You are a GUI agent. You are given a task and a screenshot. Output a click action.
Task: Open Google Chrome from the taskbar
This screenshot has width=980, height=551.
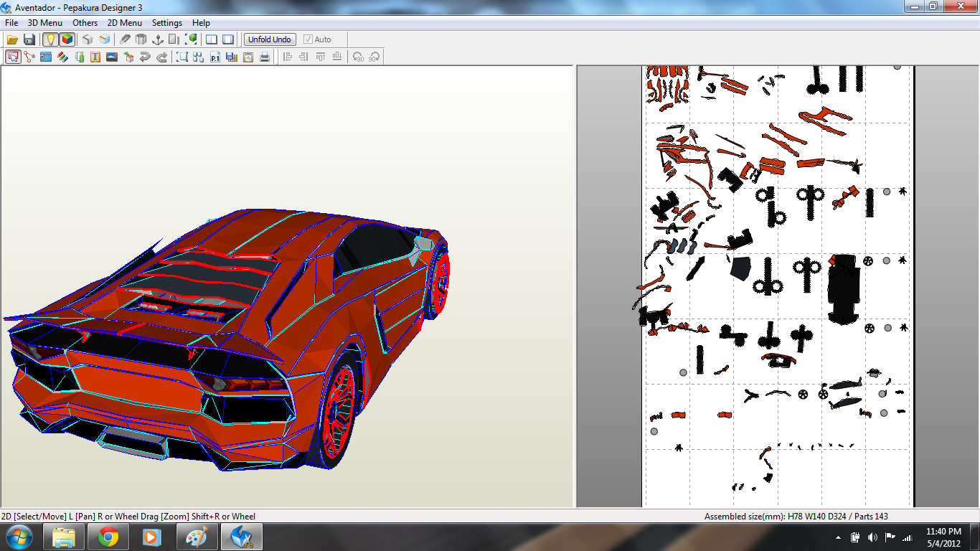point(108,537)
